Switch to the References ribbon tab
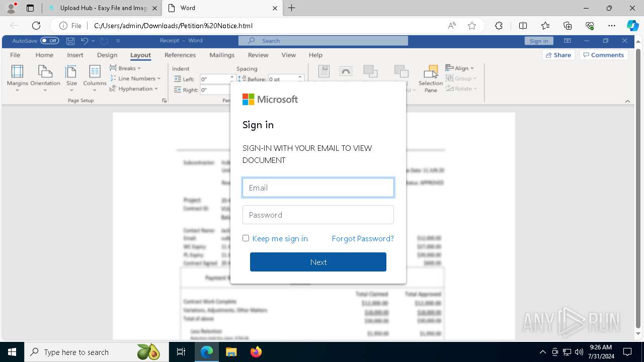Image resolution: width=644 pixels, height=362 pixels. pos(180,55)
